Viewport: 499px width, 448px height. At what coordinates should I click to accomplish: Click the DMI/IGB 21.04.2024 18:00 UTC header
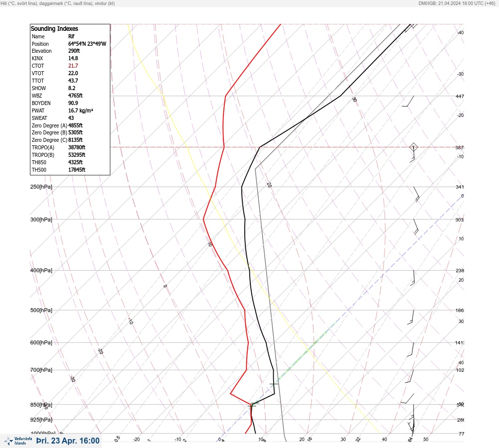457,3
